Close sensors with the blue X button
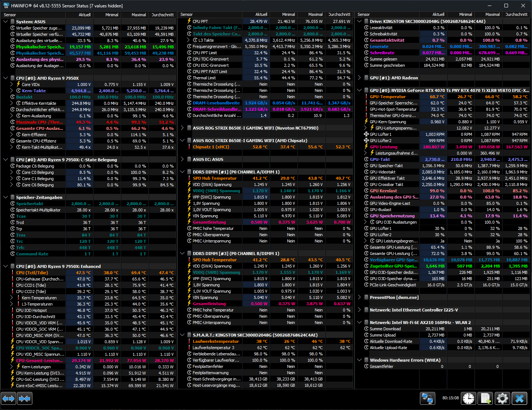 519,399
